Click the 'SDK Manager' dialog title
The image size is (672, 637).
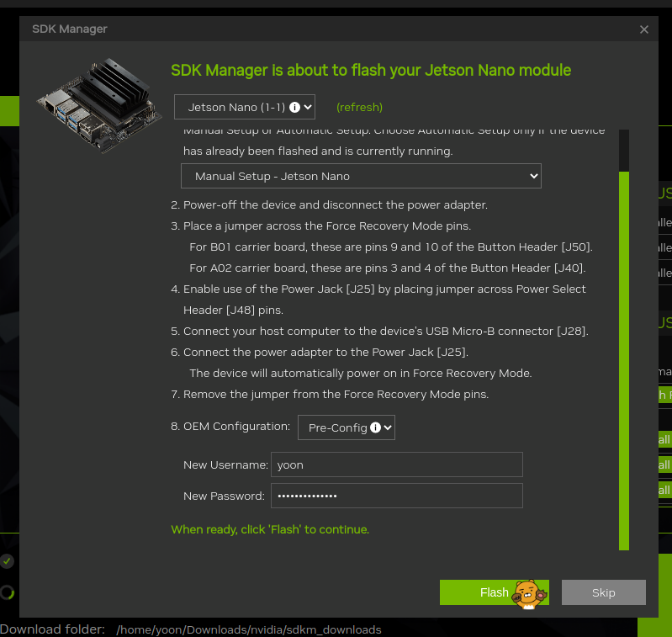70,29
